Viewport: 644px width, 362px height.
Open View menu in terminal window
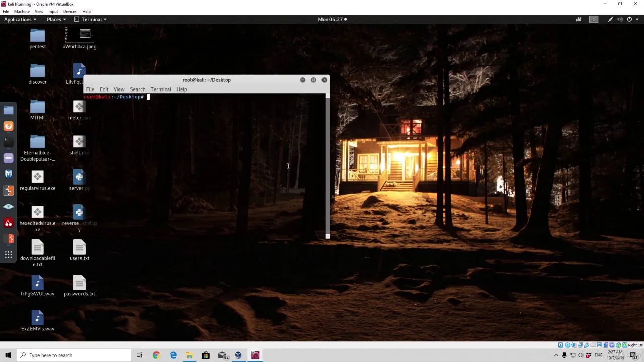[119, 89]
